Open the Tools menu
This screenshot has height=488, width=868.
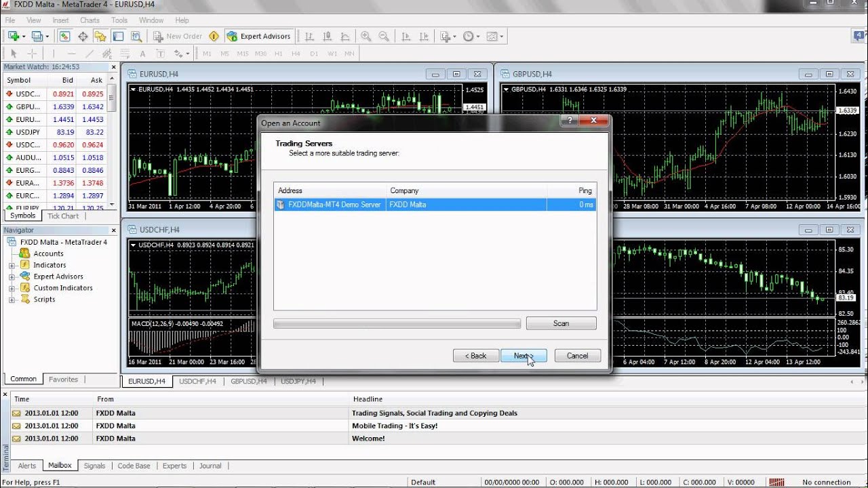click(x=119, y=20)
